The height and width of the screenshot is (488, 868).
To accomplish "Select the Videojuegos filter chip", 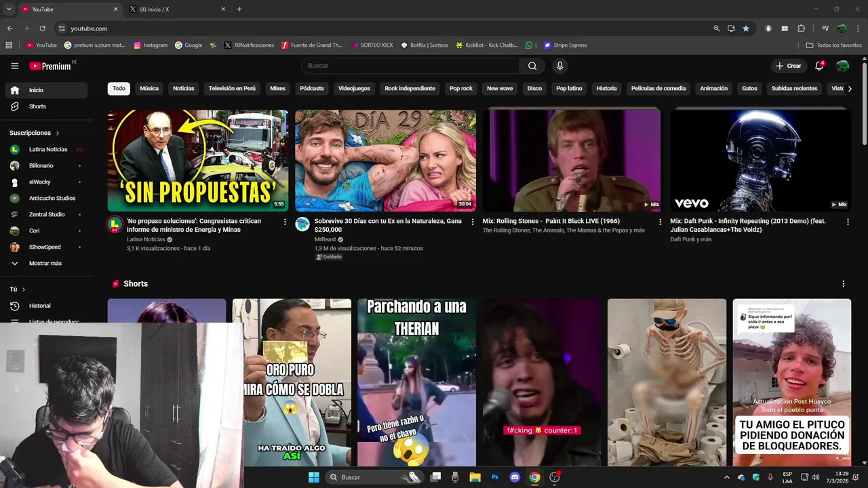I will click(355, 89).
